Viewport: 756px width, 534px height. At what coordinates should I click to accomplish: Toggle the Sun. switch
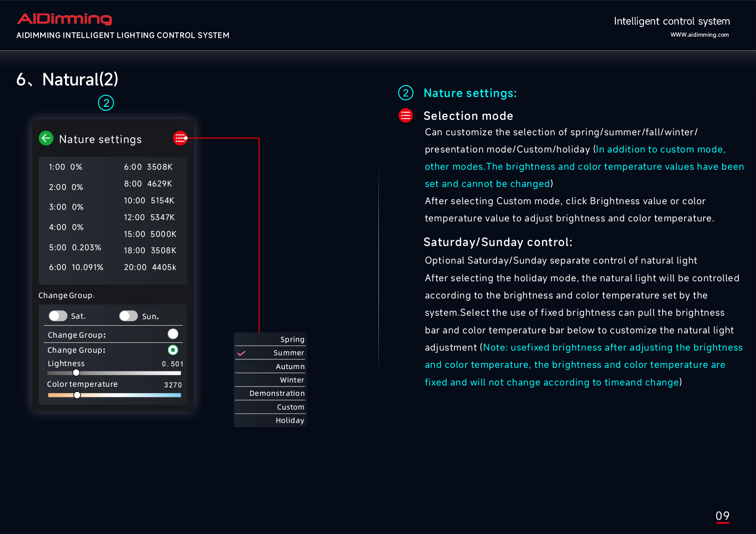tap(128, 316)
